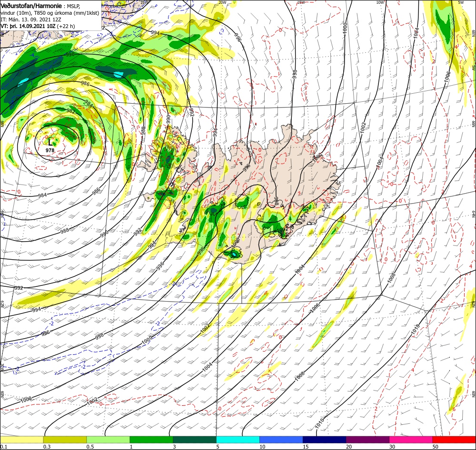Viewport: 476px width, 450px height.
Task: Select the dark green 3 mm legend block
Action: [195, 440]
